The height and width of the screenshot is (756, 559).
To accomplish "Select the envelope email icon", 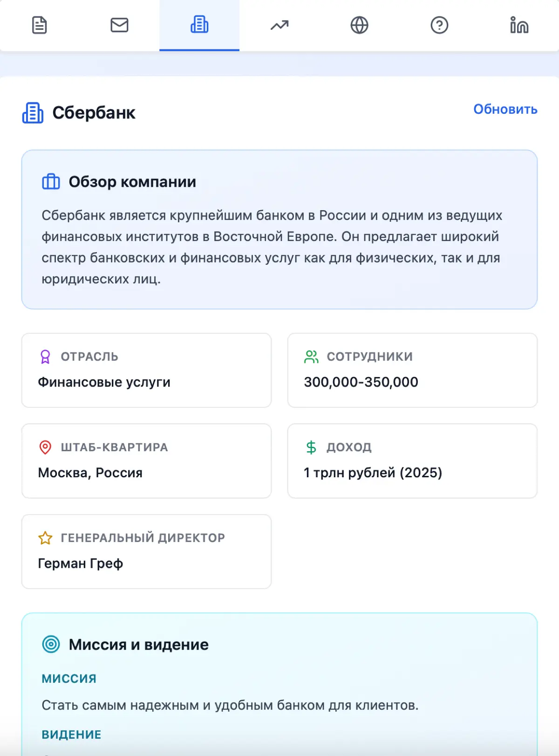I will pyautogui.click(x=120, y=25).
